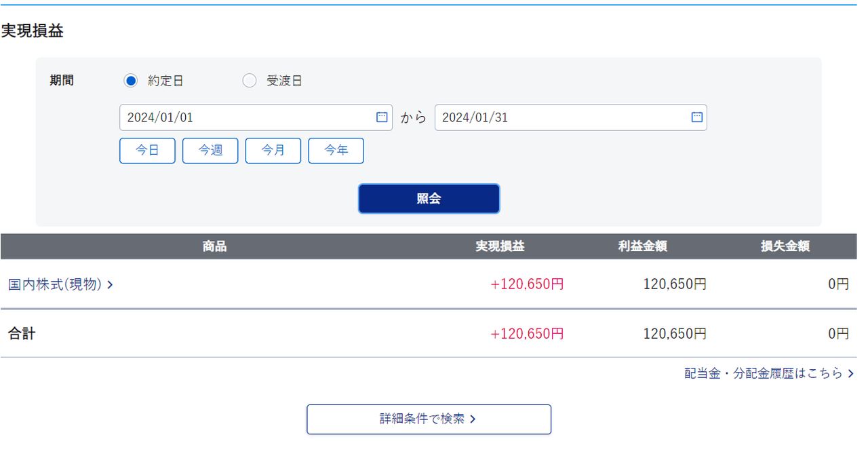Click the 今週 quick period button

(210, 151)
